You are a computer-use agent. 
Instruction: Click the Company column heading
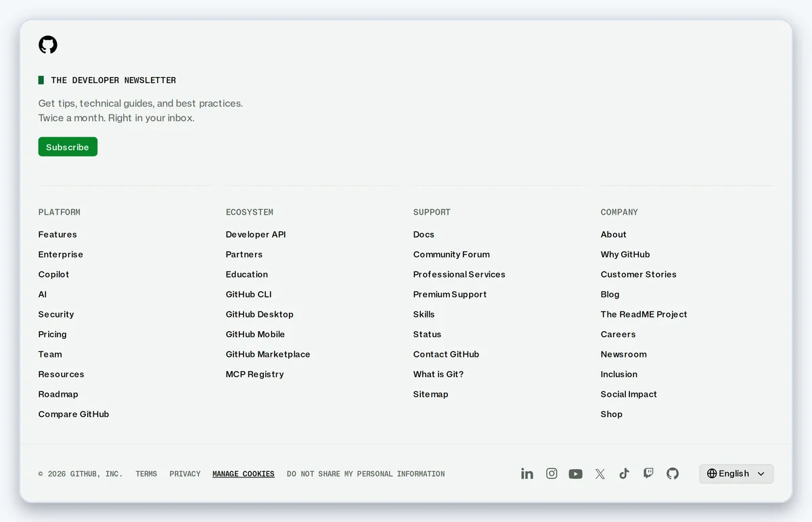point(619,212)
